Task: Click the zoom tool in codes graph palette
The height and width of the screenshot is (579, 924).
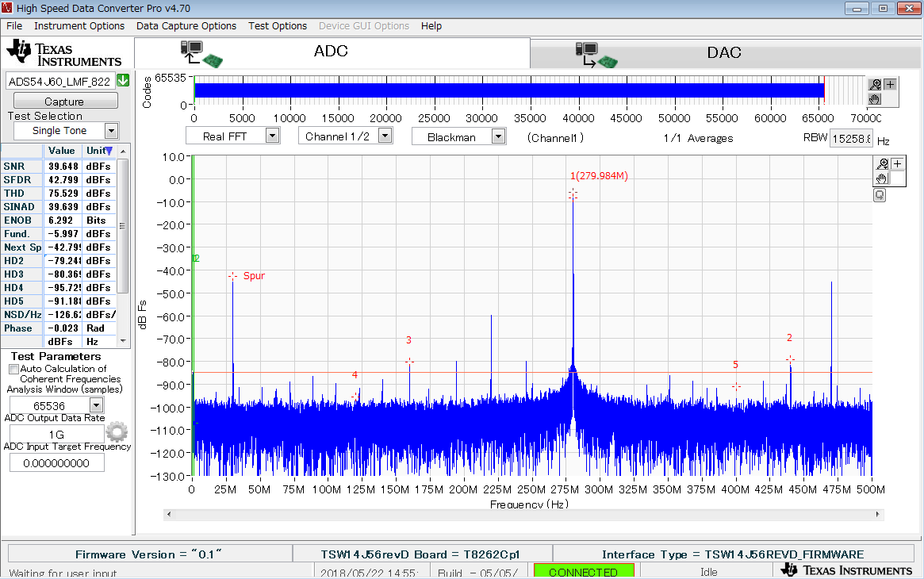Action: (875, 84)
